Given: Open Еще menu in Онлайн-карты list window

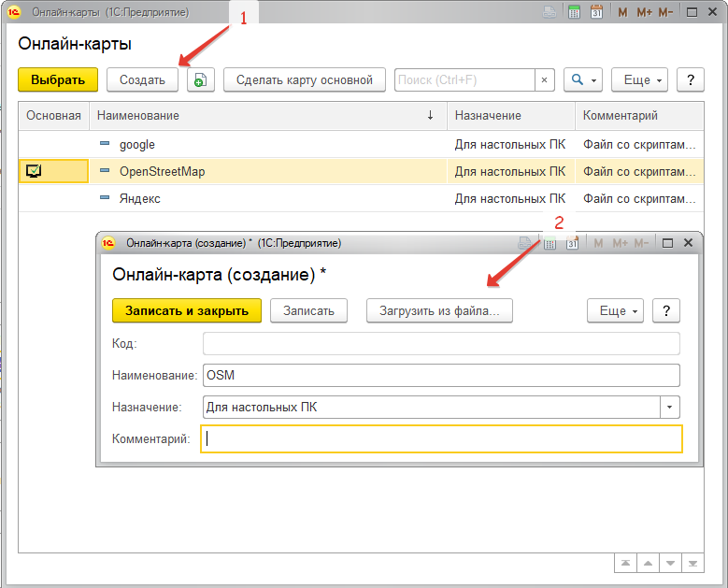Looking at the screenshot, I should [640, 79].
